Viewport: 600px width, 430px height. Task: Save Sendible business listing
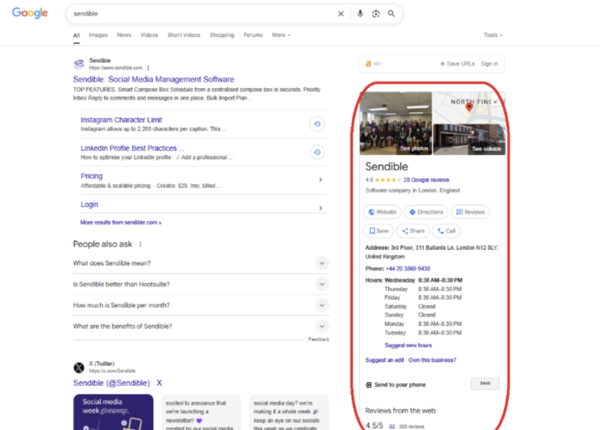[378, 231]
